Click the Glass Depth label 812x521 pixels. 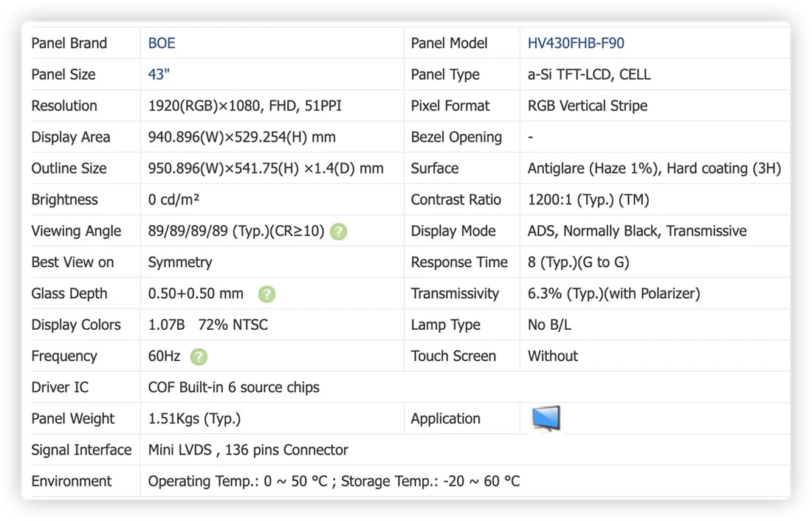click(x=69, y=293)
